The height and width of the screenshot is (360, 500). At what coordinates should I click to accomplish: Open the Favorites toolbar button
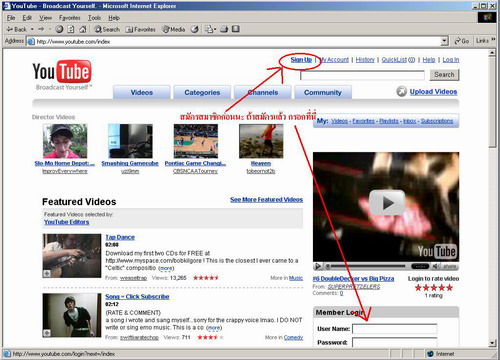140,29
